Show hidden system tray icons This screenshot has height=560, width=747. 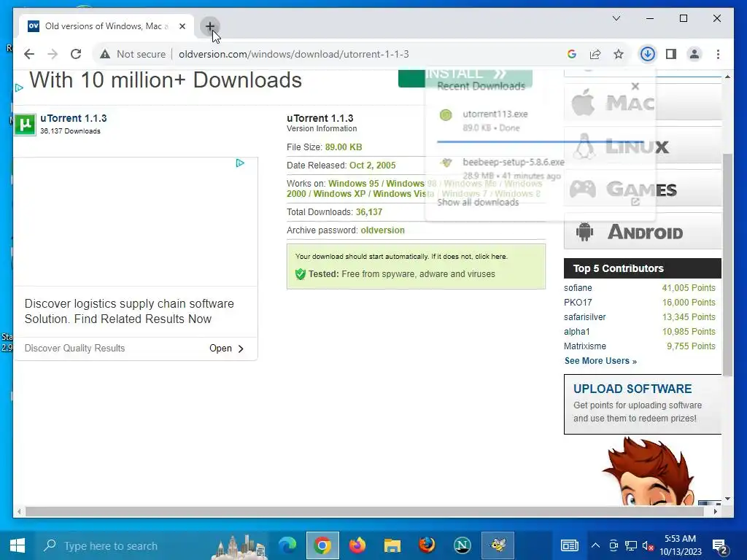click(x=595, y=545)
